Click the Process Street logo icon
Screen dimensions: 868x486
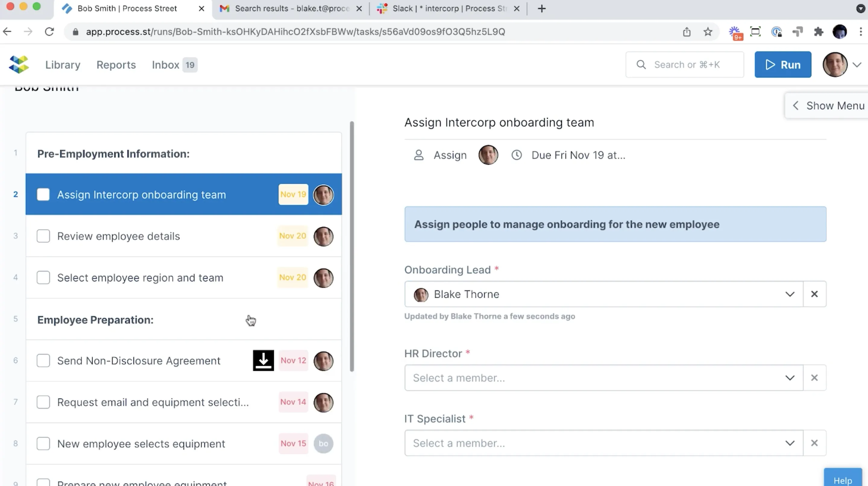tap(19, 64)
